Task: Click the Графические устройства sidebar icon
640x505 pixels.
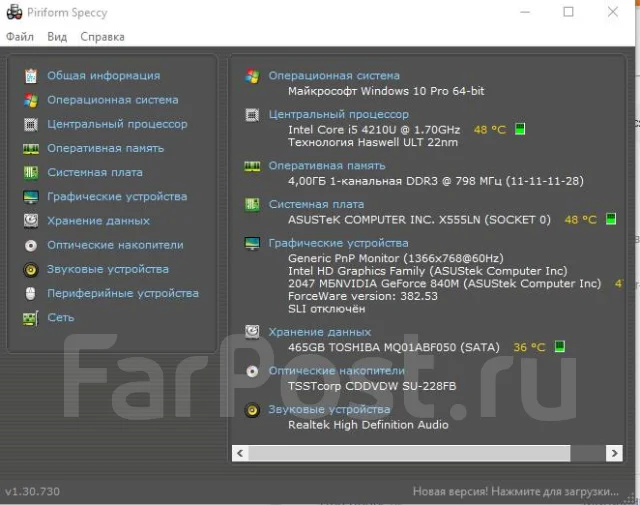Action: pyautogui.click(x=31, y=197)
